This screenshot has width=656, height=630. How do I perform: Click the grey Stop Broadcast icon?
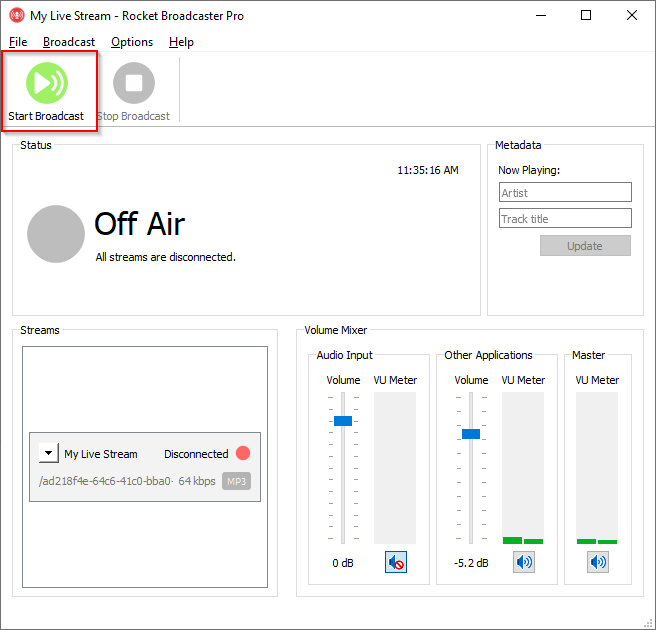coord(134,83)
